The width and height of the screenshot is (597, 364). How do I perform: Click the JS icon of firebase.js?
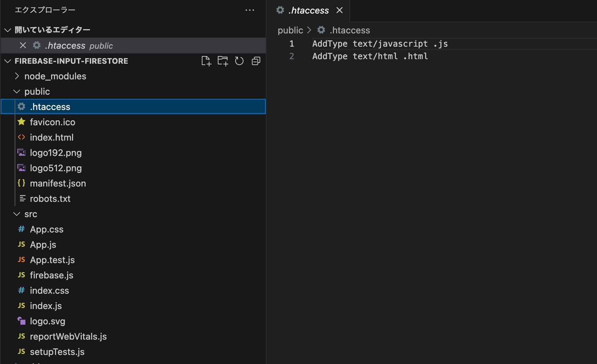[x=22, y=275]
